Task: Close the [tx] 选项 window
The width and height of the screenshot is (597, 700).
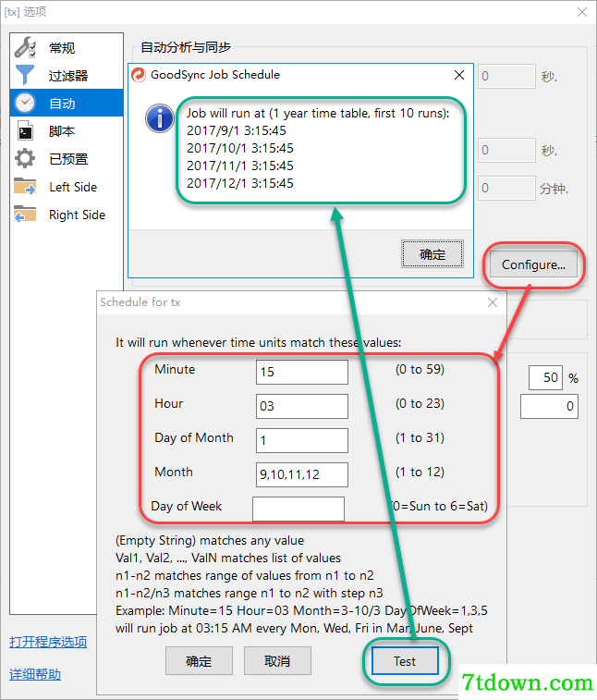Action: [582, 12]
